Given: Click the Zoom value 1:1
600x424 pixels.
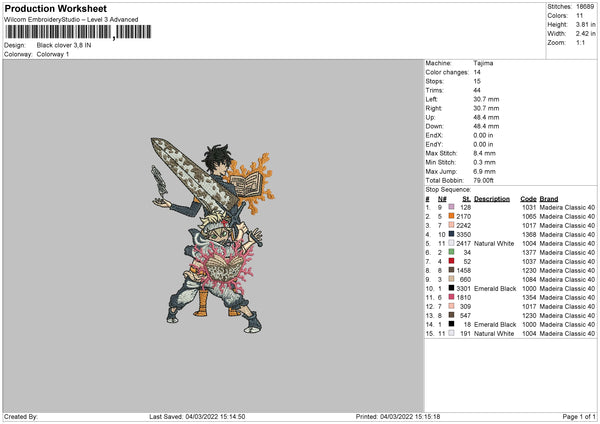Looking at the screenshot, I should tap(580, 42).
